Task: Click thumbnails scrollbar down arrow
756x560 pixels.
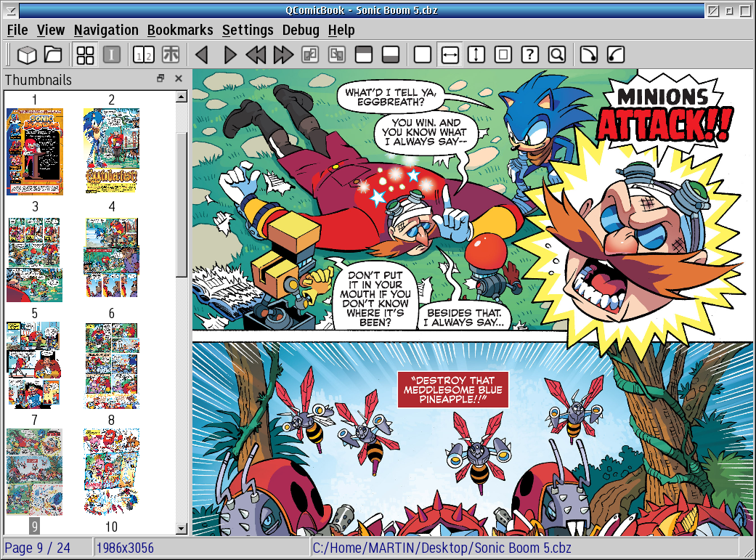Action: click(x=182, y=529)
